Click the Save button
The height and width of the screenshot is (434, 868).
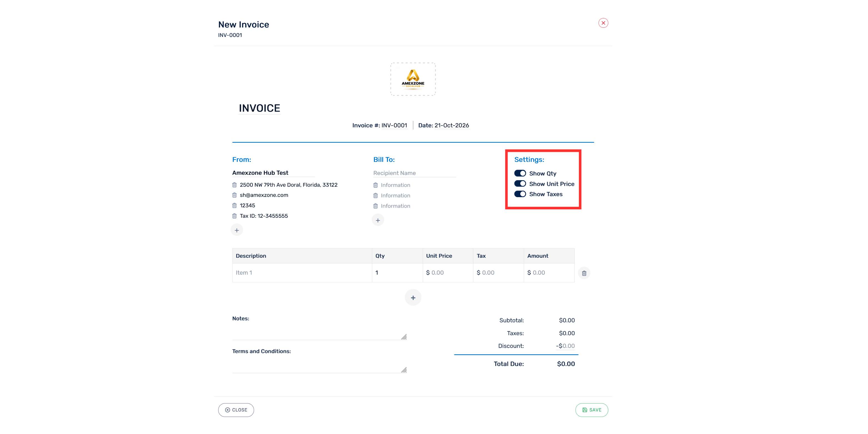(592, 410)
